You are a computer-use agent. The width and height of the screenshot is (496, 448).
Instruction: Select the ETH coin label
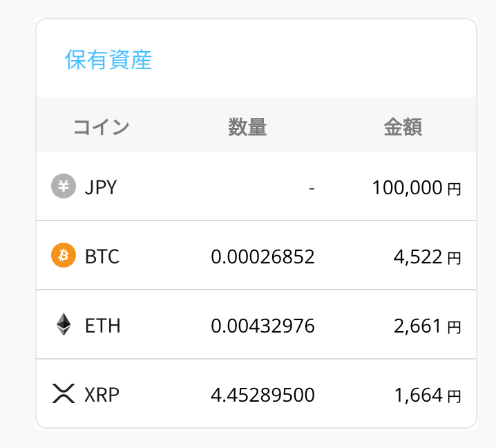pyautogui.click(x=102, y=326)
